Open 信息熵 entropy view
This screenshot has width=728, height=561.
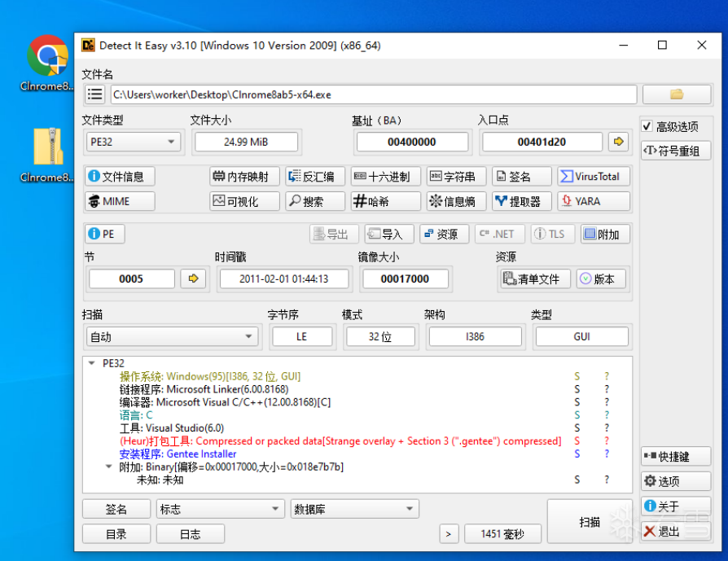coord(456,201)
